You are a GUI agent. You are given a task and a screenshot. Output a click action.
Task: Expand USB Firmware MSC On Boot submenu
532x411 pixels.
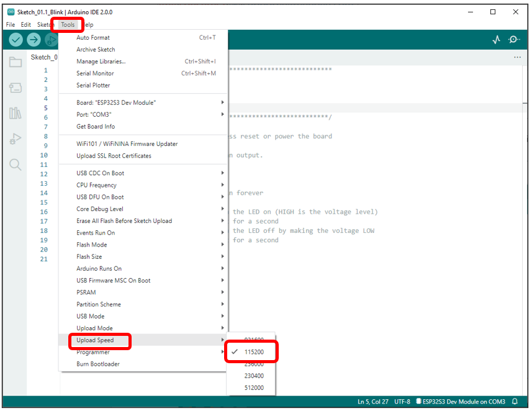[x=143, y=281]
